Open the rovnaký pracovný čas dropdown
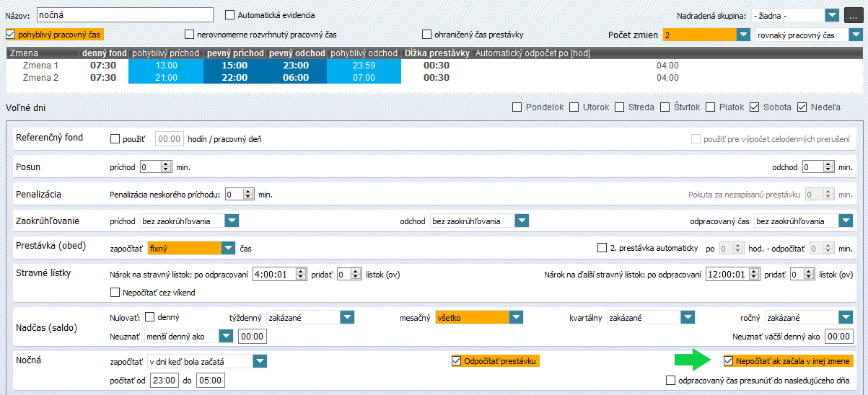The width and height of the screenshot is (868, 395). click(855, 35)
